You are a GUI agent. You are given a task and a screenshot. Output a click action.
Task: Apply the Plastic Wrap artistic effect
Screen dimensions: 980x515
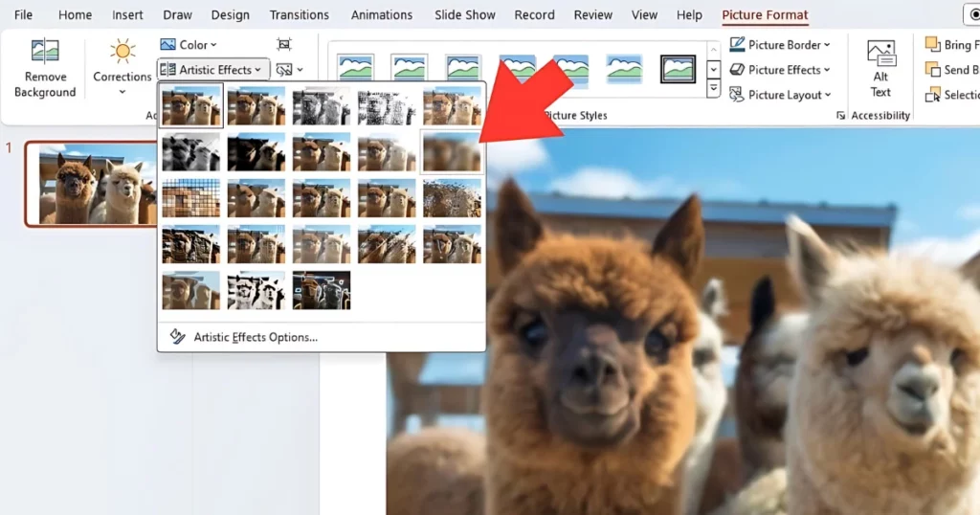coord(452,244)
